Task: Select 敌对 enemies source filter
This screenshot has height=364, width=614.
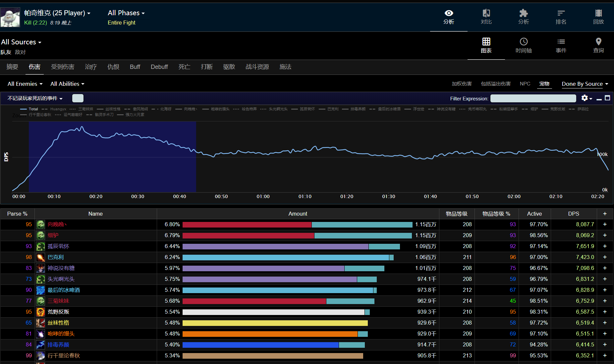Action: 20,52
